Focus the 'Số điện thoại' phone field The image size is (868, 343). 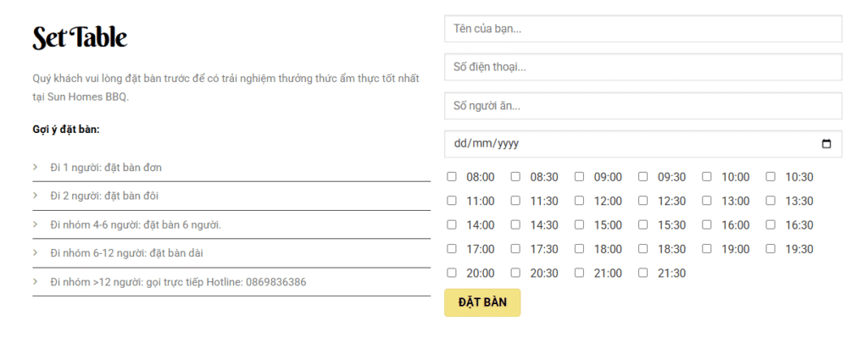click(x=643, y=67)
